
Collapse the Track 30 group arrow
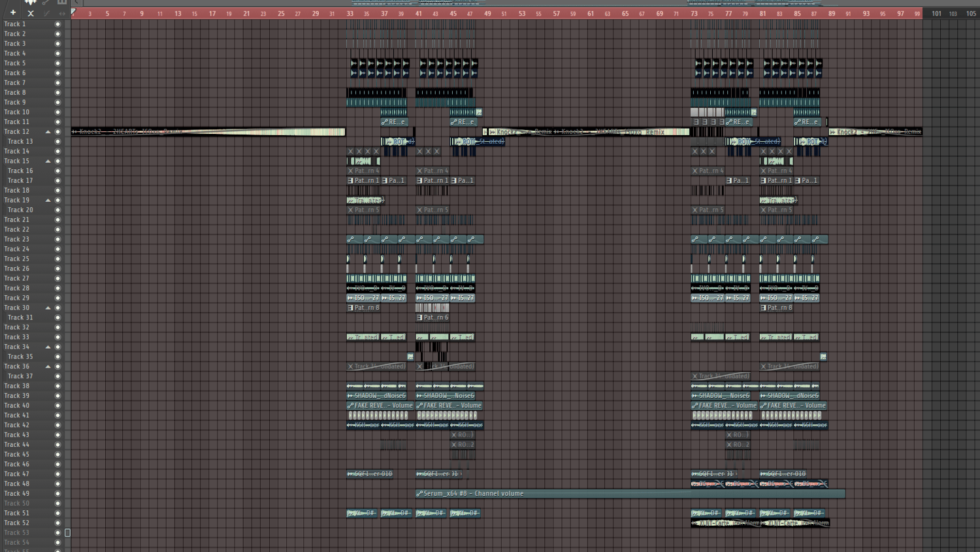pyautogui.click(x=48, y=308)
